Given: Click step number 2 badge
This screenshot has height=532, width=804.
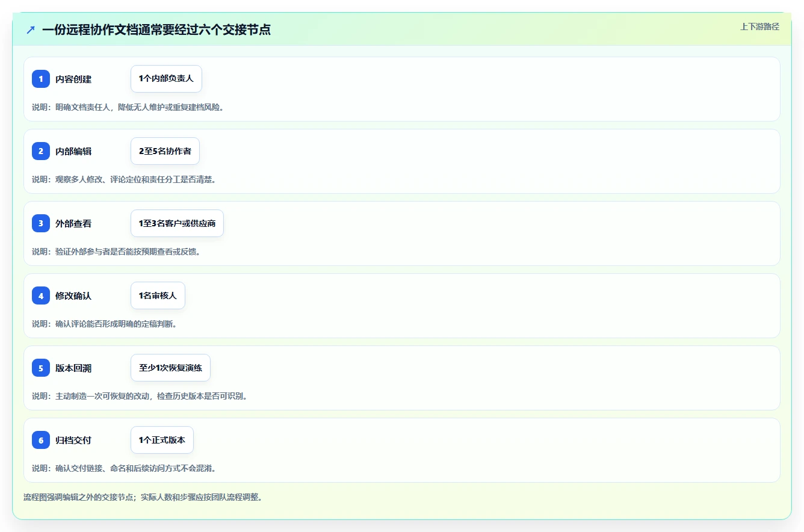Looking at the screenshot, I should point(41,151).
